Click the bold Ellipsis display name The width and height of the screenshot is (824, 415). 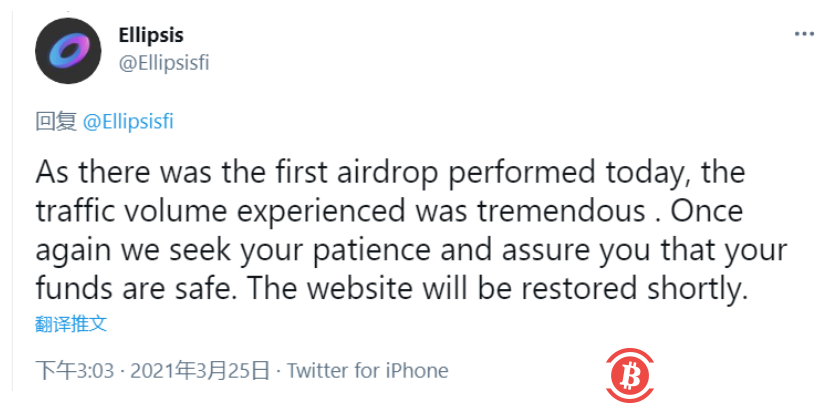[x=151, y=36]
